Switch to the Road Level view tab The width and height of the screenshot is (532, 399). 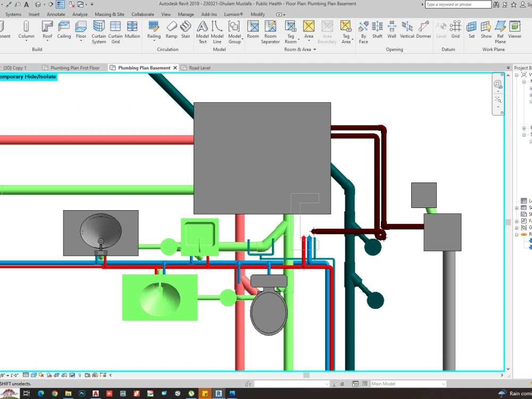[x=196, y=68]
